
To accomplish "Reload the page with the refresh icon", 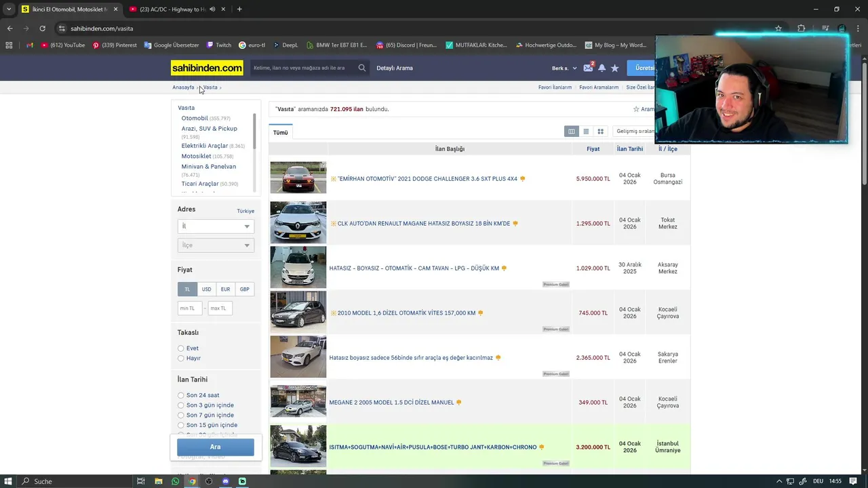I will [42, 28].
